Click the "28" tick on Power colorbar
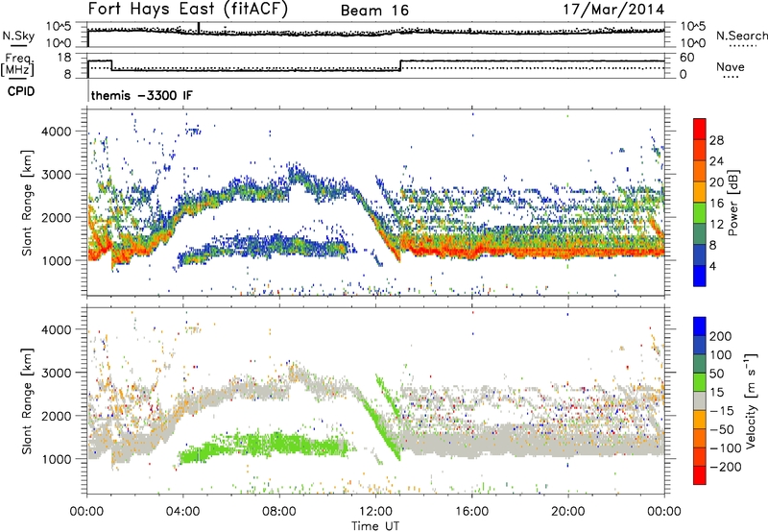The height and width of the screenshot is (532, 768). point(716,140)
